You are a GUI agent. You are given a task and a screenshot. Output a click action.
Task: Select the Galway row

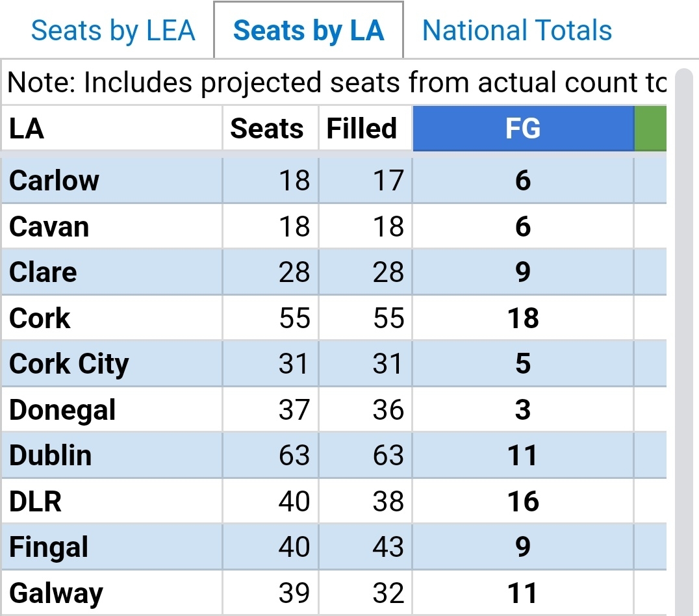click(56, 593)
